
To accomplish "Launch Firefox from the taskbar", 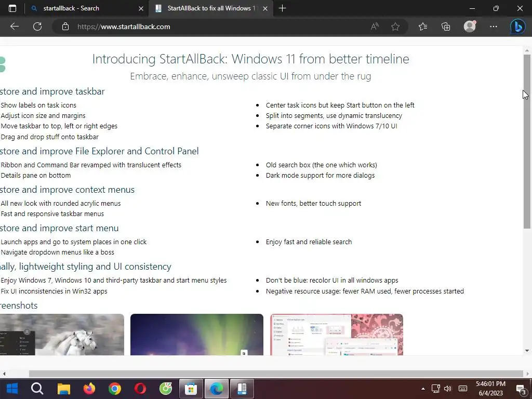I will point(89,389).
